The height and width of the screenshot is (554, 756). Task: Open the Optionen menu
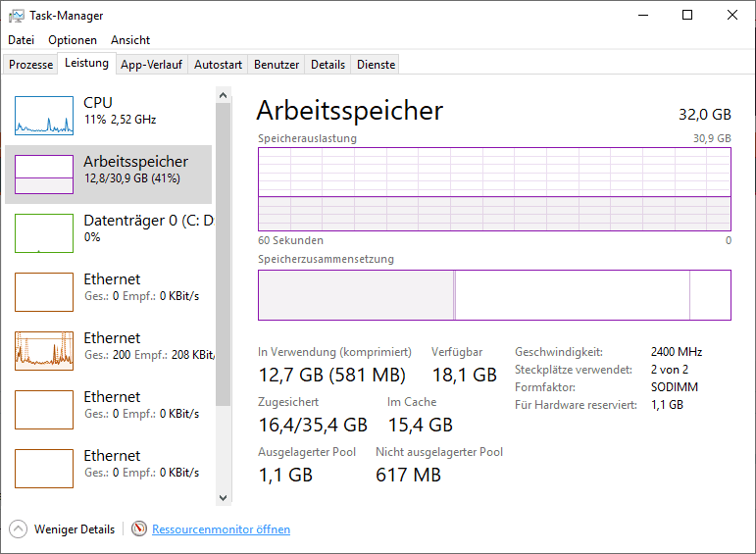(x=73, y=40)
